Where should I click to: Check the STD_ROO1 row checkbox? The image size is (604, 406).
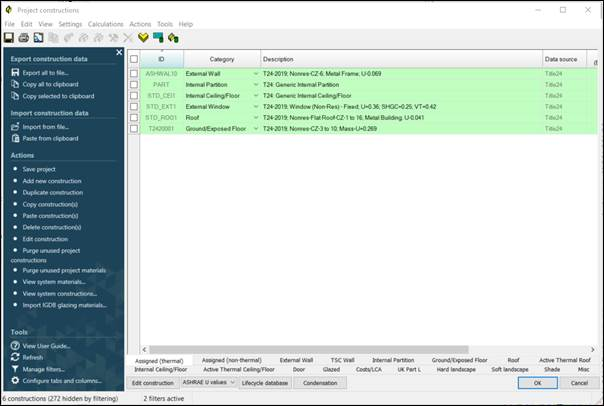(134, 116)
